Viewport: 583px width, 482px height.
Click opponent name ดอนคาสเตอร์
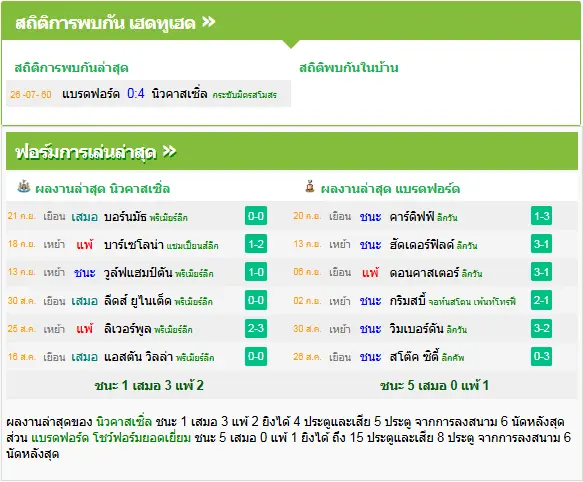coord(424,273)
